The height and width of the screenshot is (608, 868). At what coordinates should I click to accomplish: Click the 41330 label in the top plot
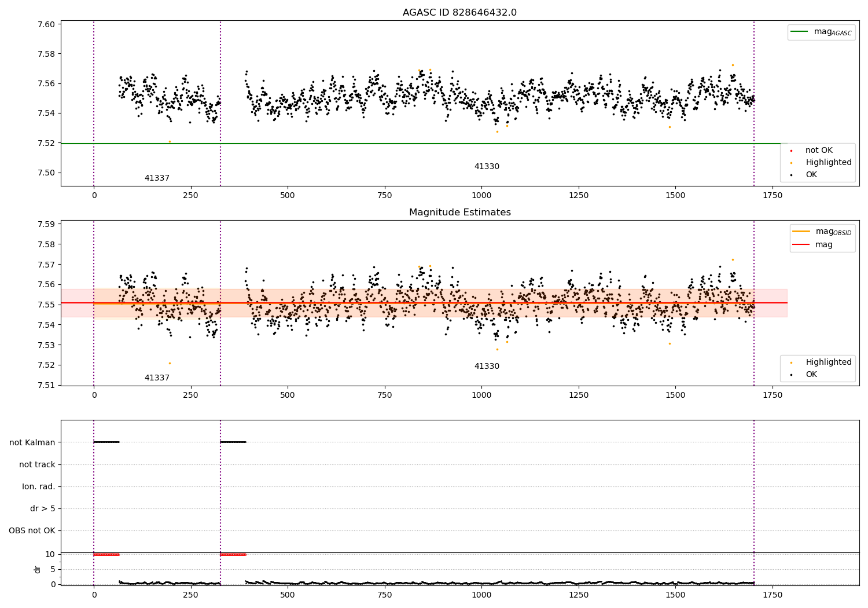click(487, 167)
